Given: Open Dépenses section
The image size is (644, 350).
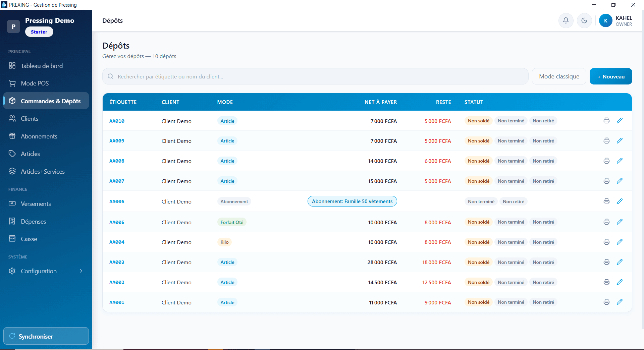Looking at the screenshot, I should 46,221.
